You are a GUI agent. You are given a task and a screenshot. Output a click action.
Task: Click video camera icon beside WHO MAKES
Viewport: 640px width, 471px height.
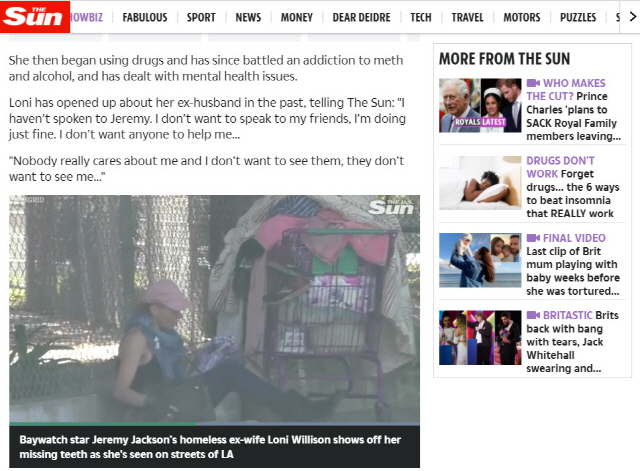[533, 83]
